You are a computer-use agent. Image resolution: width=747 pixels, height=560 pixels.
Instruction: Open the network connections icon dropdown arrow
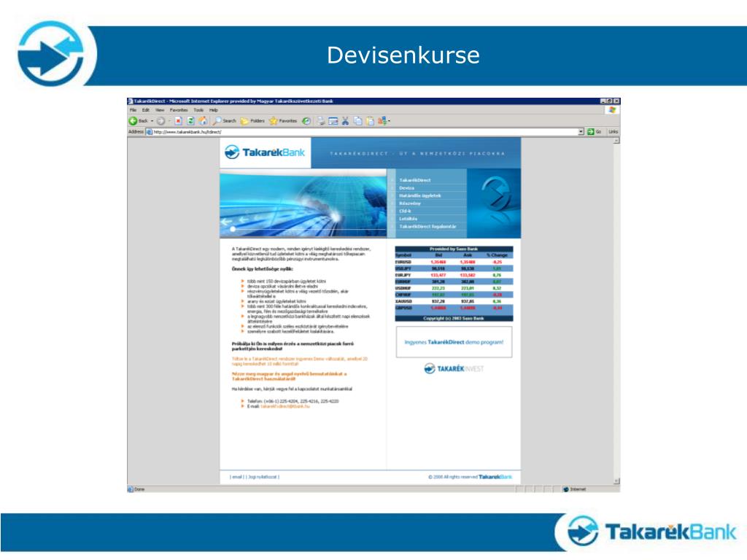click(390, 122)
